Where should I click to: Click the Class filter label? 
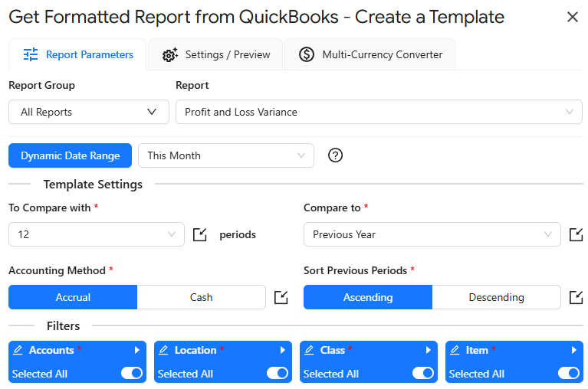pos(332,350)
